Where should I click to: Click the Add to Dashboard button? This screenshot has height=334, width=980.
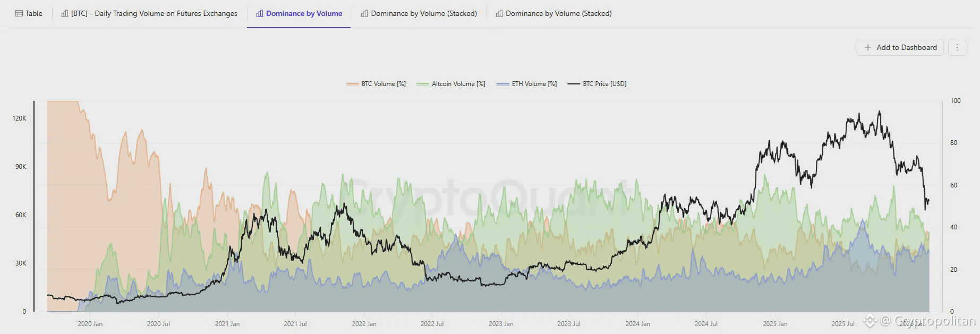[900, 47]
